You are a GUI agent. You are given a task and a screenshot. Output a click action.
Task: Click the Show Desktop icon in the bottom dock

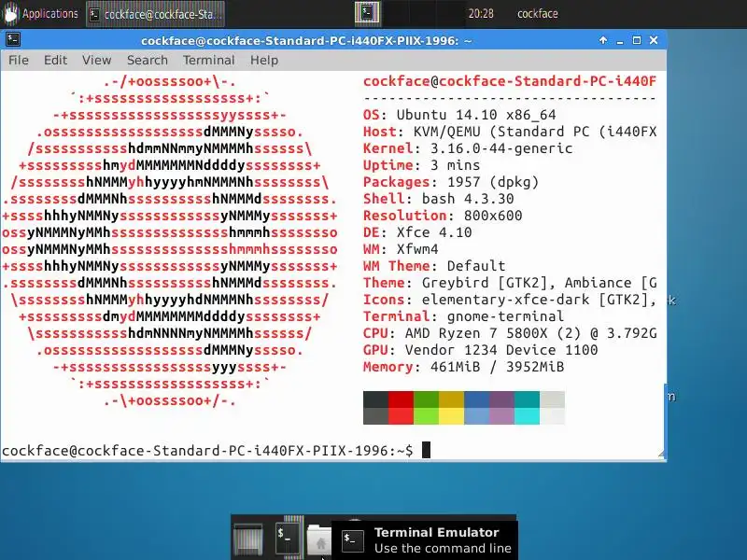[x=247, y=539]
